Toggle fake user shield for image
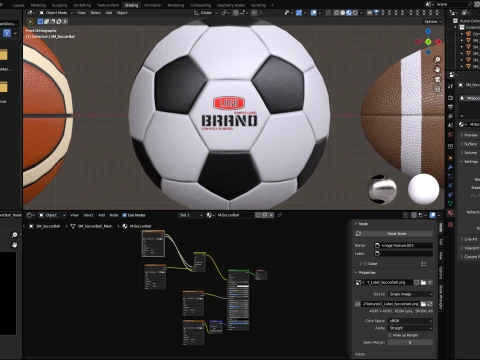The height and width of the screenshot is (360, 480). pyautogui.click(x=416, y=282)
